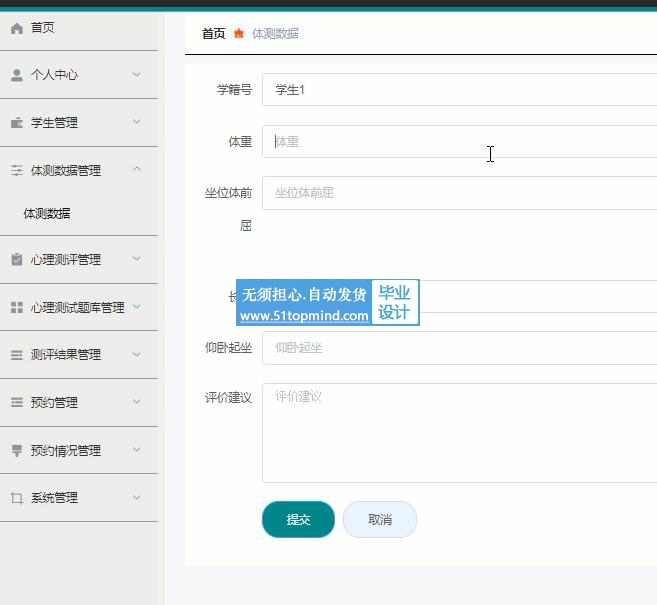657x605 pixels.
Task: Expand the 系统管理 chevron
Action: point(137,497)
